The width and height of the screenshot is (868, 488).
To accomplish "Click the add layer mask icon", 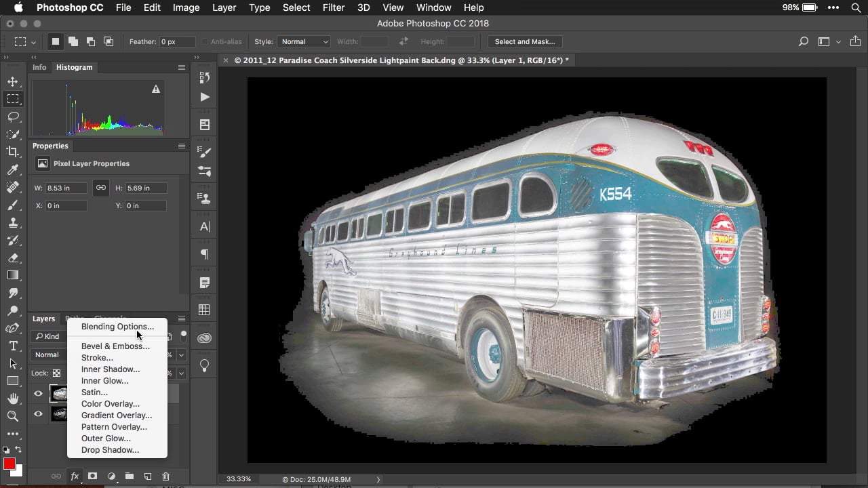I will [93, 476].
